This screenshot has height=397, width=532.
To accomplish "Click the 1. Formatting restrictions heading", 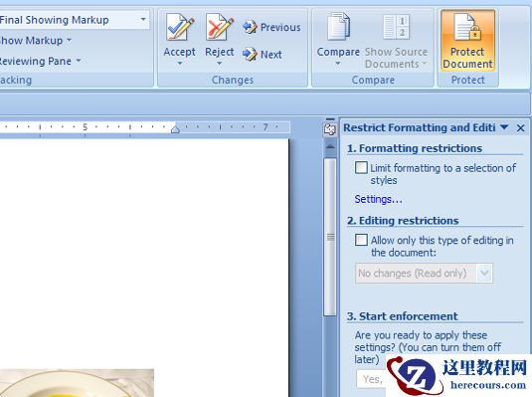I will pyautogui.click(x=415, y=148).
